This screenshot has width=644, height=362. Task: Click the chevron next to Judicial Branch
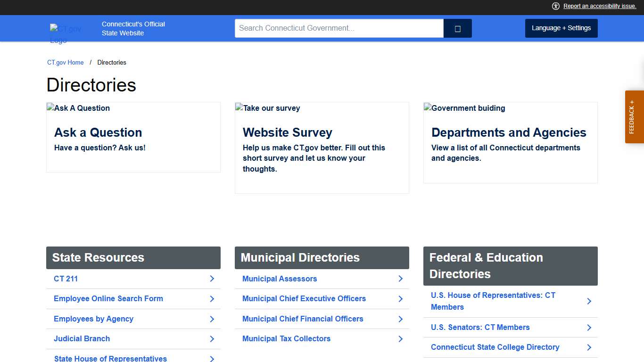[x=212, y=339]
